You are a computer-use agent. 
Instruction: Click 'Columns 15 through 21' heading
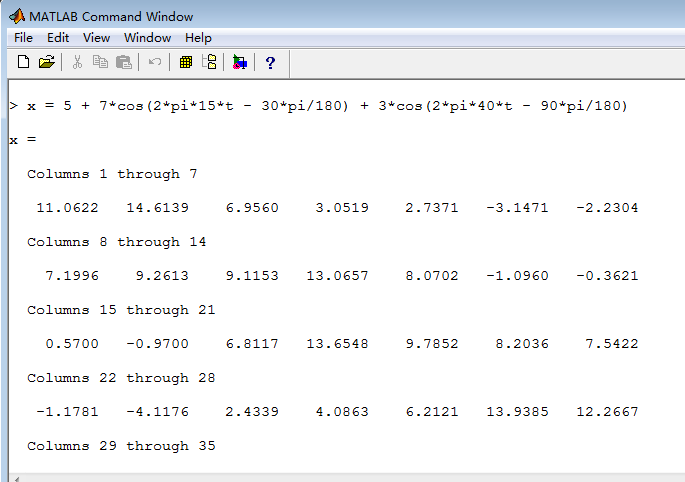click(121, 310)
